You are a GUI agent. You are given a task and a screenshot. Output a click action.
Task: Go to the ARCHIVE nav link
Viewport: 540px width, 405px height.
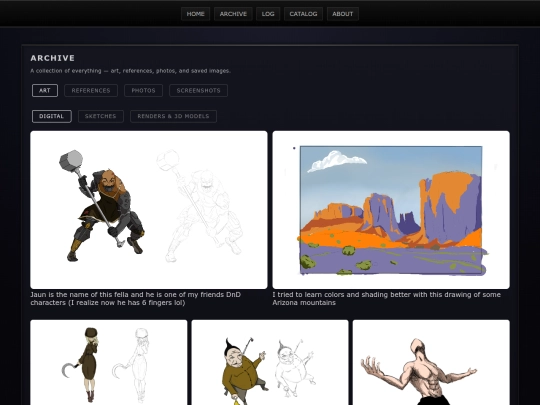point(233,14)
